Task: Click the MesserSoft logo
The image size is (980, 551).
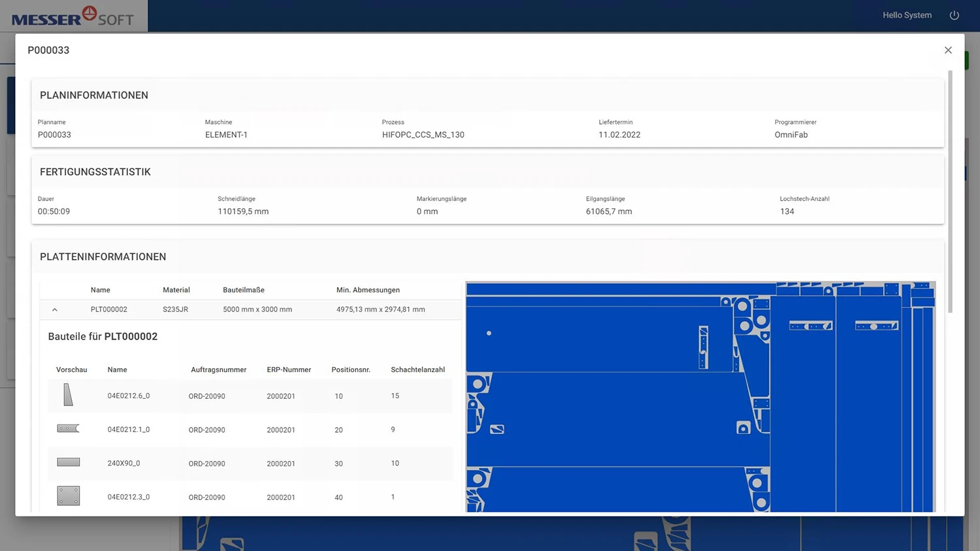Action: [x=73, y=16]
